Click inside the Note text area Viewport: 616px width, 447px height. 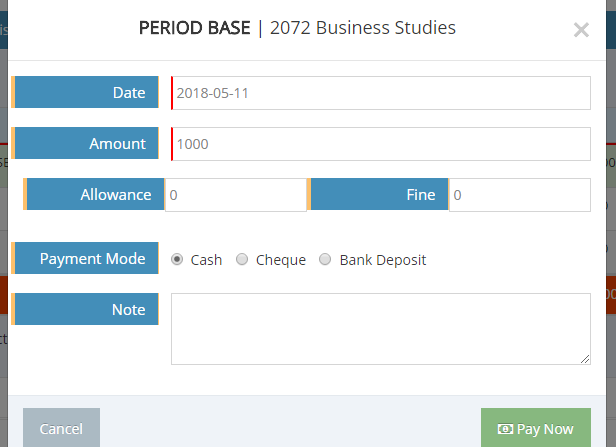pos(380,328)
